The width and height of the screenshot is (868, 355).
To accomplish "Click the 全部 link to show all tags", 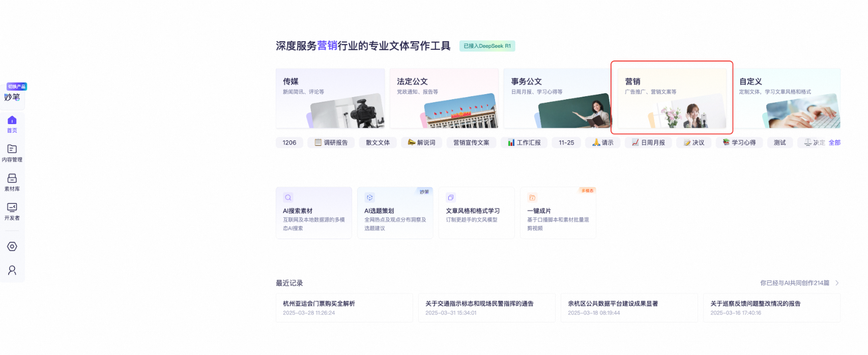I will tap(834, 142).
